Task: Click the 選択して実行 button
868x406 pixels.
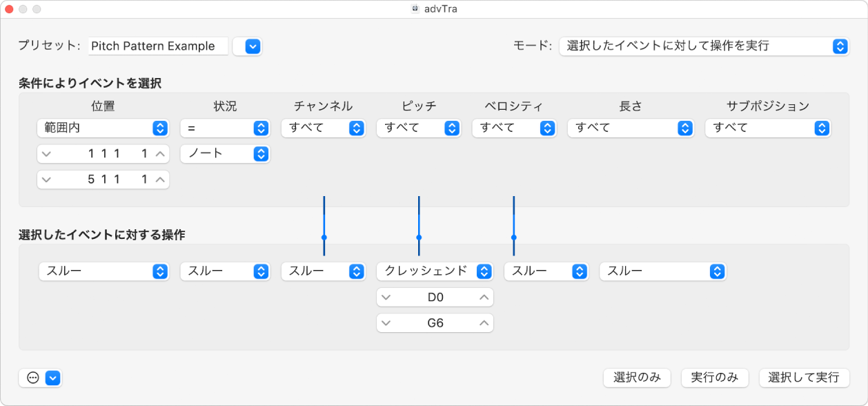Action: 804,378
